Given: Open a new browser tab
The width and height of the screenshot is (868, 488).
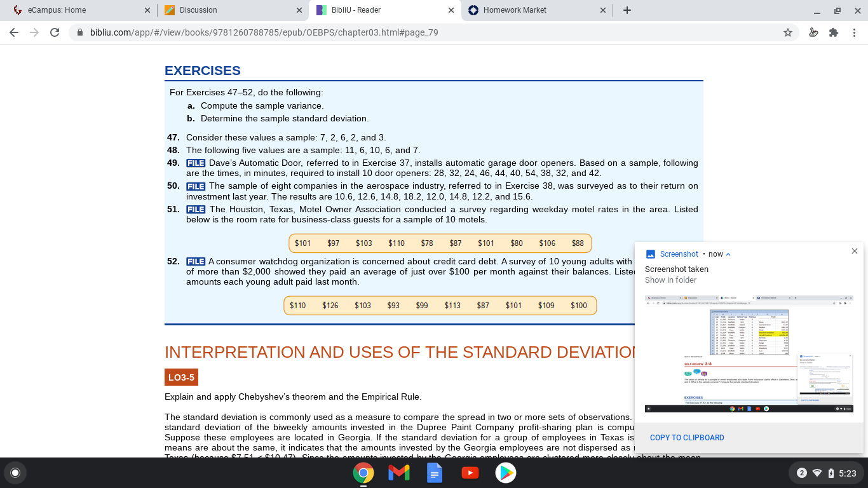Looking at the screenshot, I should (627, 10).
